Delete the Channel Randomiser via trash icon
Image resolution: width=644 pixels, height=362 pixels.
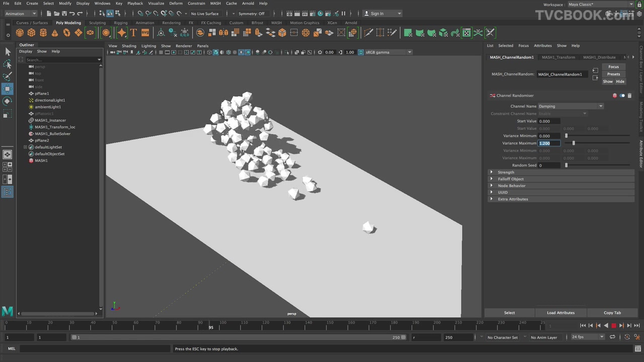click(629, 96)
